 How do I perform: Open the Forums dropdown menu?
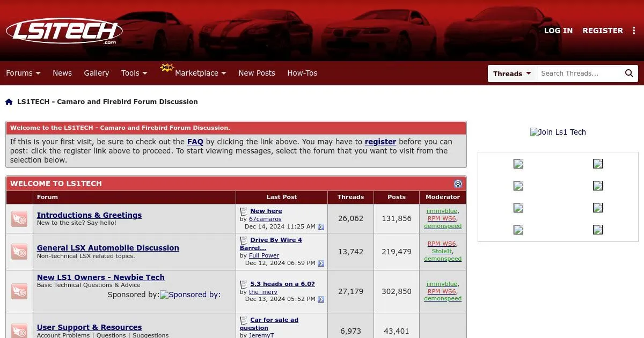click(23, 73)
